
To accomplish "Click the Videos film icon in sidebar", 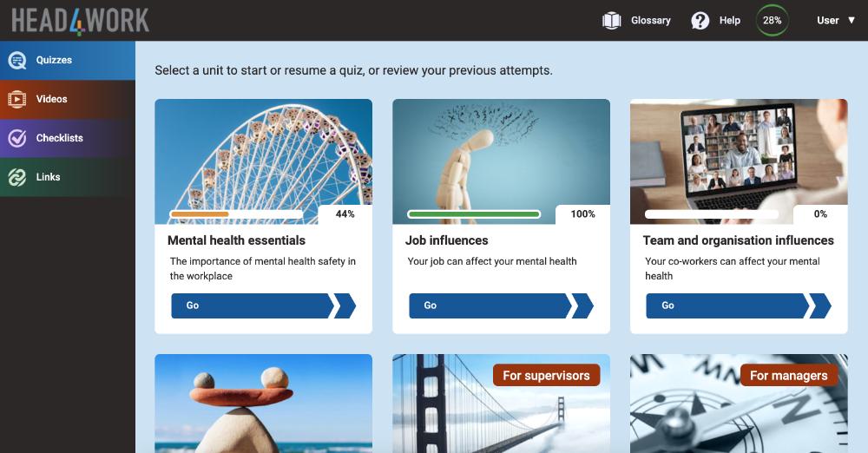I will pos(17,99).
